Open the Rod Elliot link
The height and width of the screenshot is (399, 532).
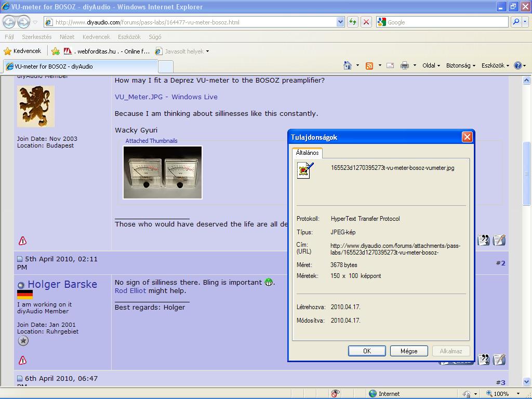coord(130,291)
